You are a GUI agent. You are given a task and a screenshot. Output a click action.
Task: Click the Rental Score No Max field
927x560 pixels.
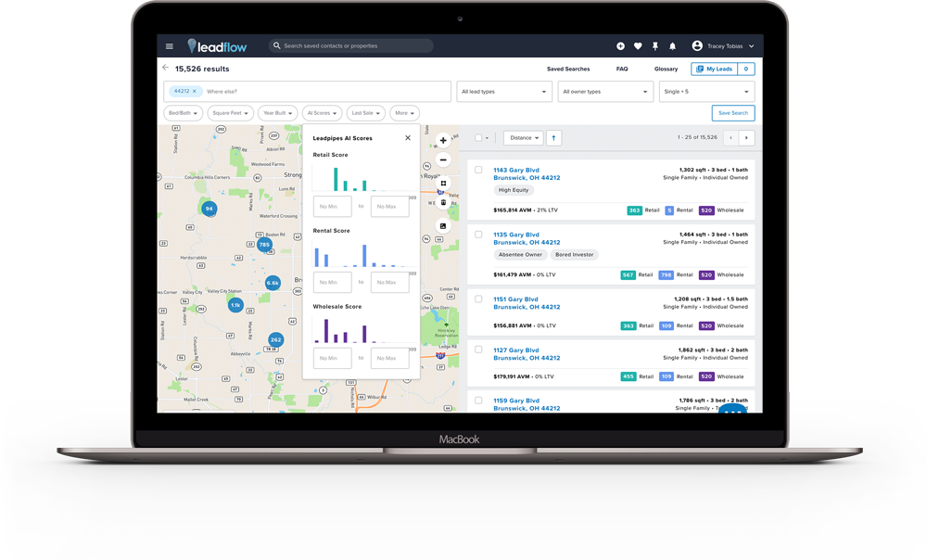click(x=389, y=283)
